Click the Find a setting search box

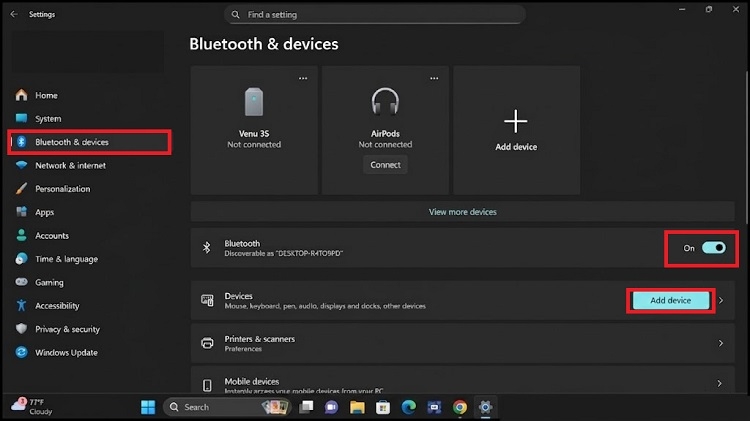[x=375, y=15]
